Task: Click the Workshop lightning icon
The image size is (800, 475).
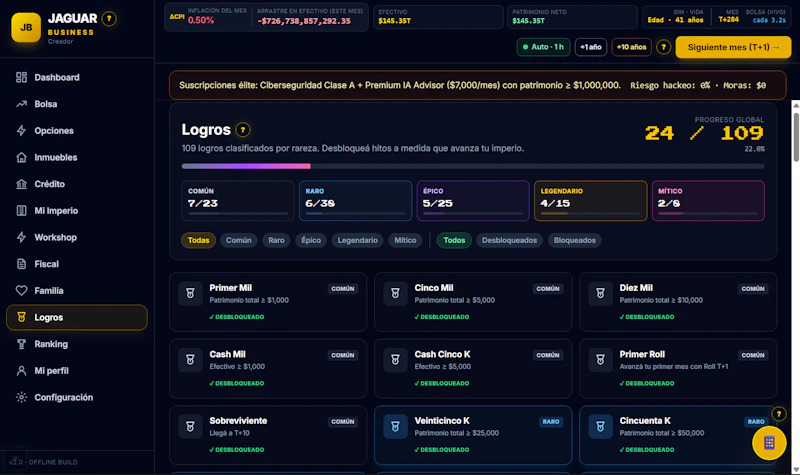Action: [21, 237]
